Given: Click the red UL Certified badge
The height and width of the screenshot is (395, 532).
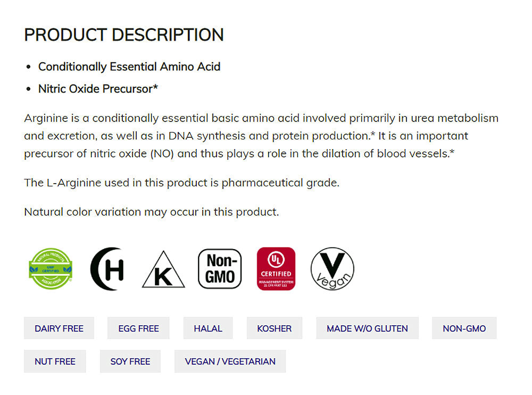Looking at the screenshot, I should 276,269.
